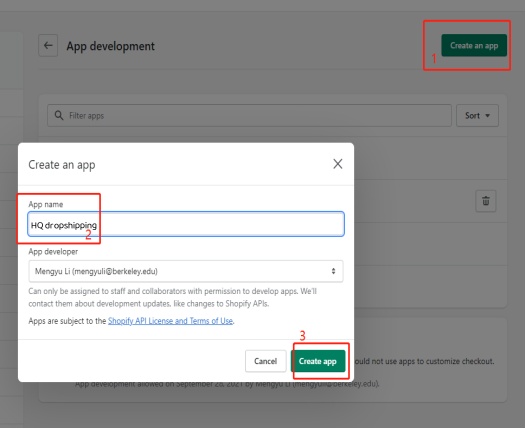The width and height of the screenshot is (526, 429).
Task: Click the App development page heading
Action: pyautogui.click(x=110, y=46)
